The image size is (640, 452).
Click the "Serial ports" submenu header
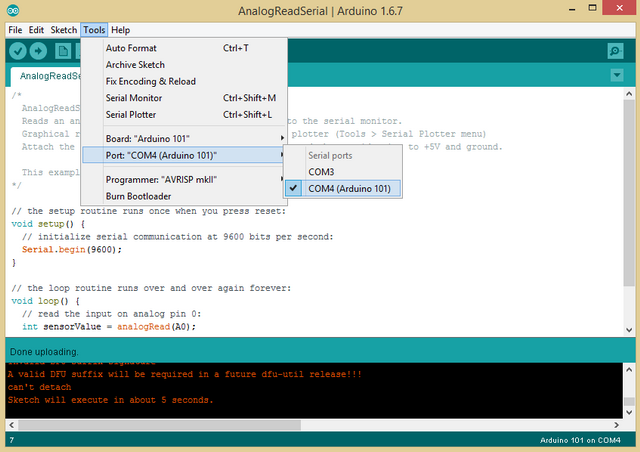point(330,156)
